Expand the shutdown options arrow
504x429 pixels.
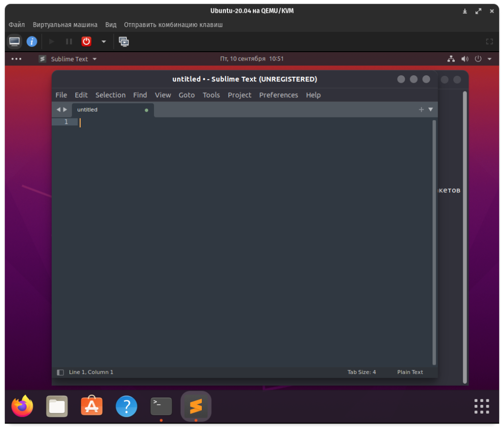[x=103, y=42]
